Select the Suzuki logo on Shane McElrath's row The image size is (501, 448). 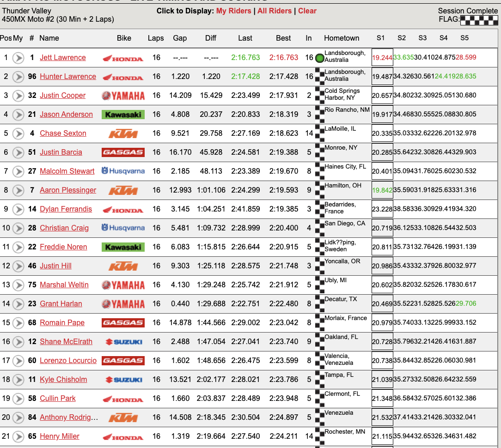123,342
